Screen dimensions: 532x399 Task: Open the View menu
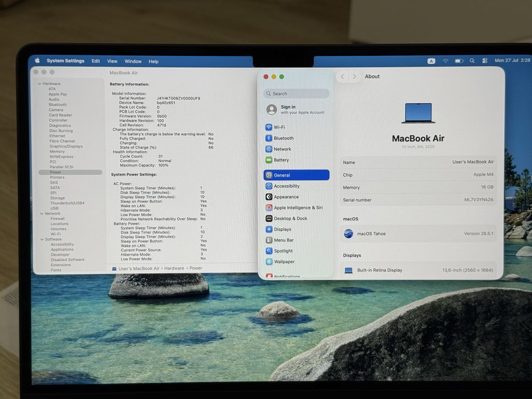point(112,61)
